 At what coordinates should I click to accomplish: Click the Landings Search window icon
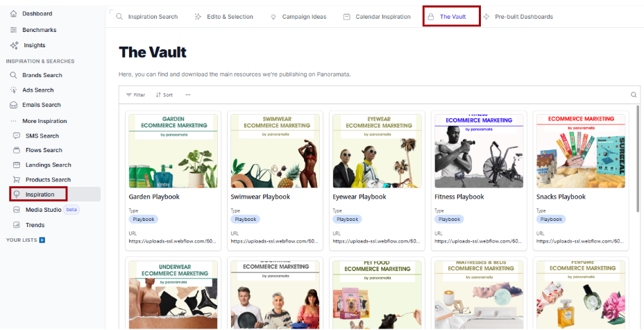click(x=17, y=165)
